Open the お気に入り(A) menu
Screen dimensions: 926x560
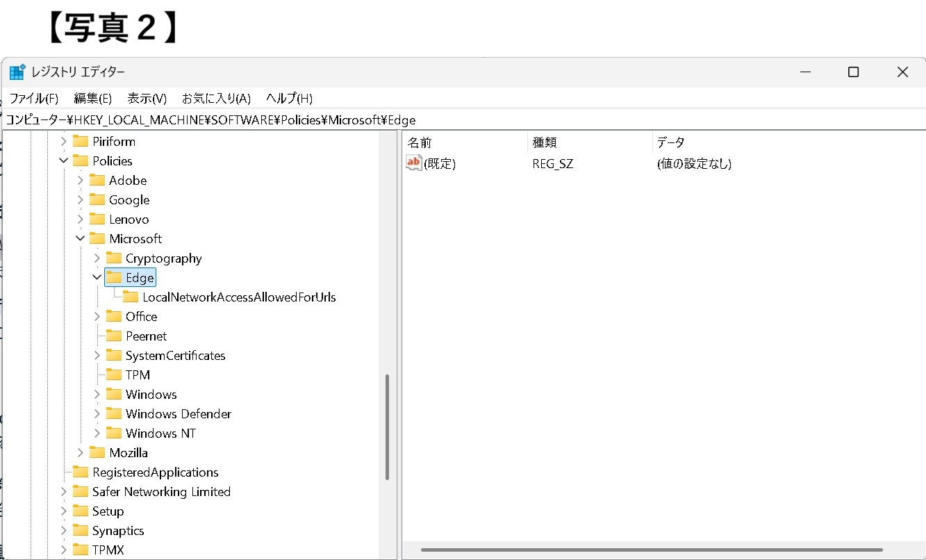(216, 98)
